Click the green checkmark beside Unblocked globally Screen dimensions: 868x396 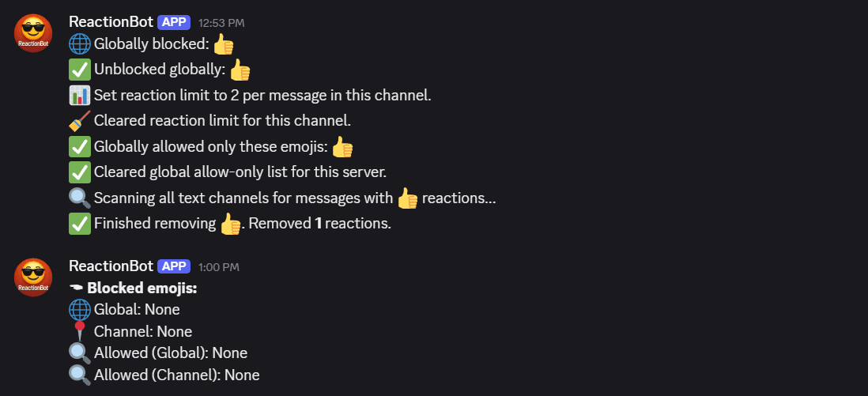pyautogui.click(x=80, y=70)
